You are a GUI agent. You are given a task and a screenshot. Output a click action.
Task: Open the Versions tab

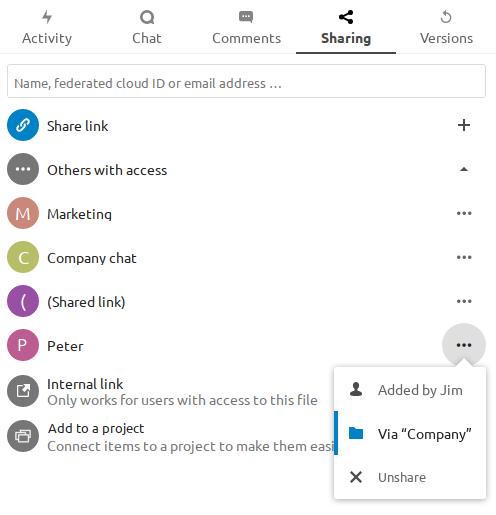coord(446,28)
